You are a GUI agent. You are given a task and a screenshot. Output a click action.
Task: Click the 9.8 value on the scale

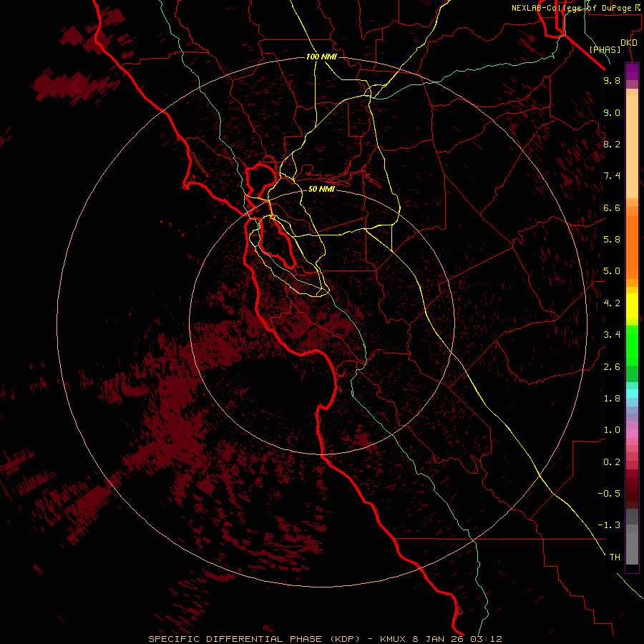(612, 80)
